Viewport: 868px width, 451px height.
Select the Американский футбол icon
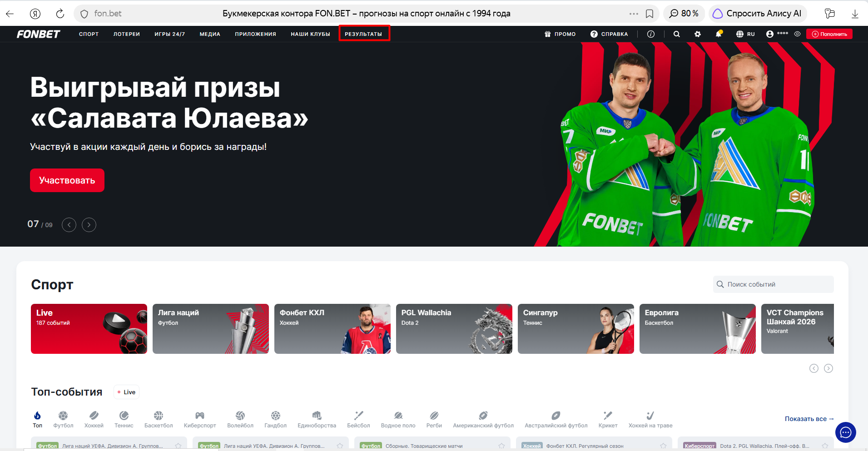tap(483, 419)
